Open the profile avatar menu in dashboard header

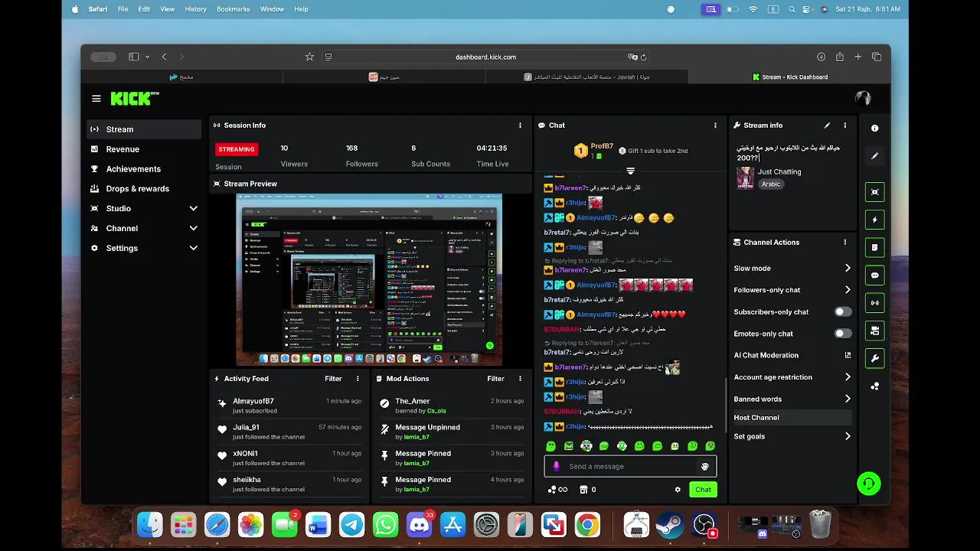(863, 98)
